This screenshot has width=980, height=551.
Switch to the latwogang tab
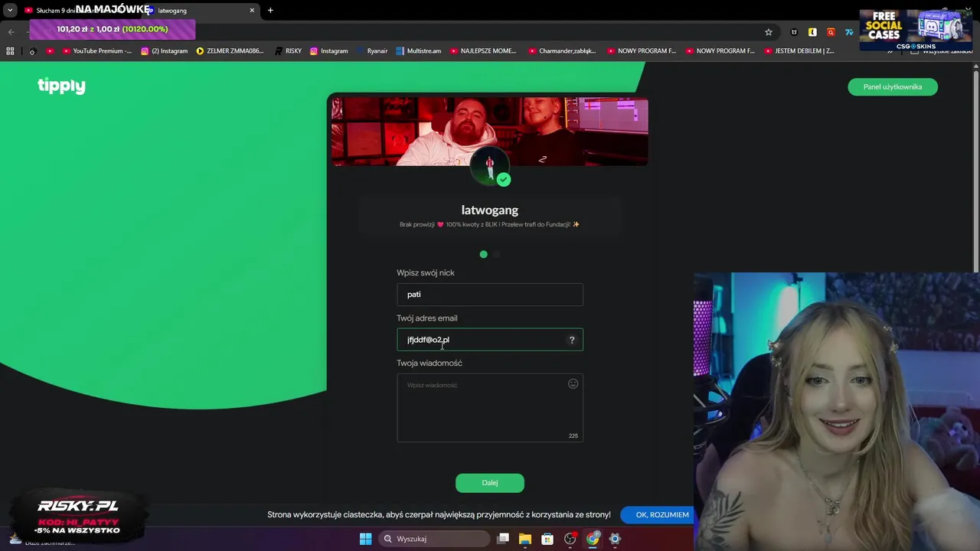pyautogui.click(x=201, y=11)
